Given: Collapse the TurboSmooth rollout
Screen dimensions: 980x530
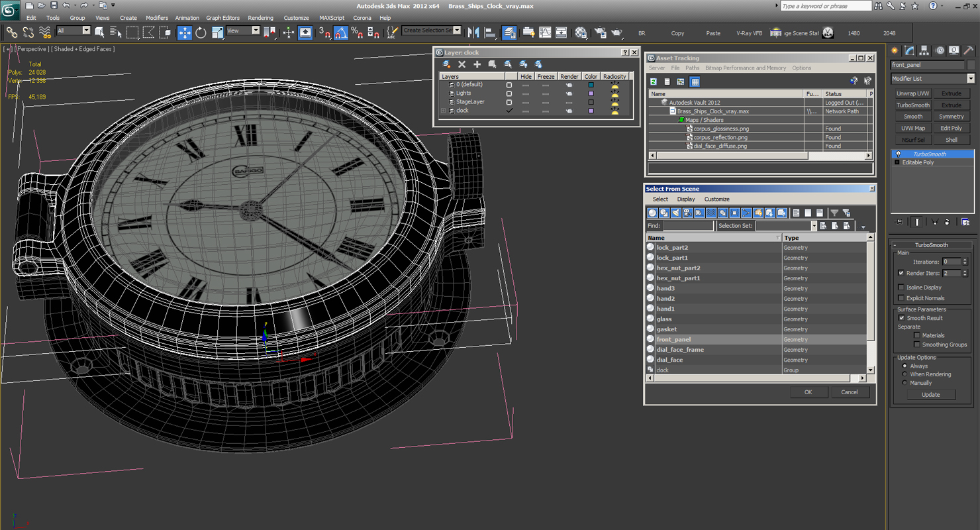Looking at the screenshot, I should tap(932, 245).
